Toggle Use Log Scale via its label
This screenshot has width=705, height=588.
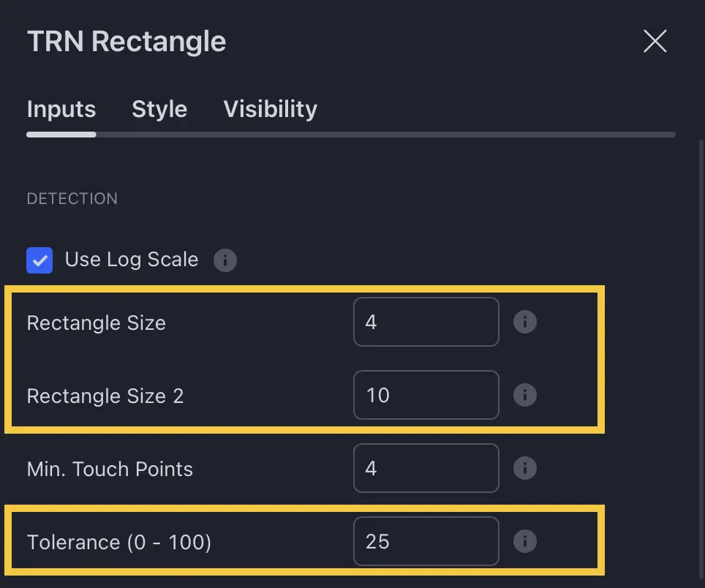pos(132,260)
